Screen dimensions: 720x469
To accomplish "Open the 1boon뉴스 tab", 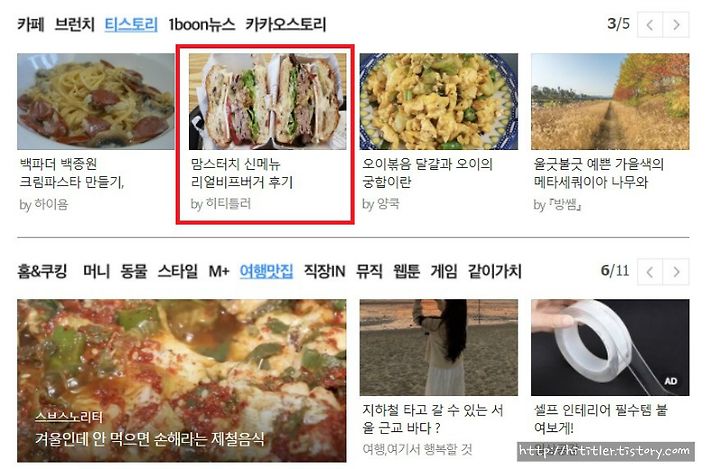I will point(202,24).
